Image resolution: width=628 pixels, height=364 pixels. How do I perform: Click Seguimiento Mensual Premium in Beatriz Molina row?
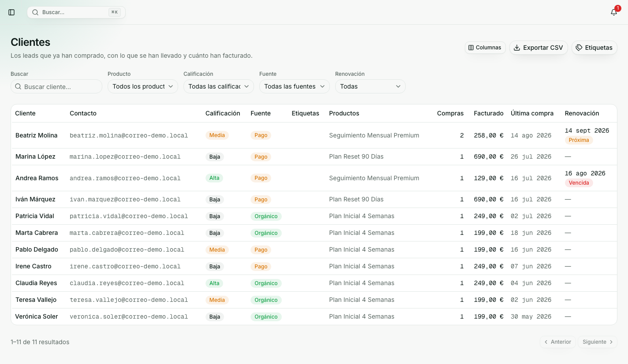[374, 135]
